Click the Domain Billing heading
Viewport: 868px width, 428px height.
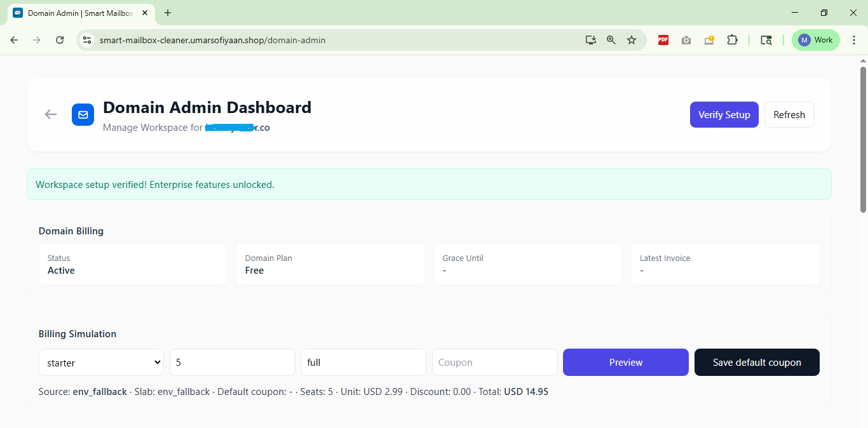tap(71, 231)
